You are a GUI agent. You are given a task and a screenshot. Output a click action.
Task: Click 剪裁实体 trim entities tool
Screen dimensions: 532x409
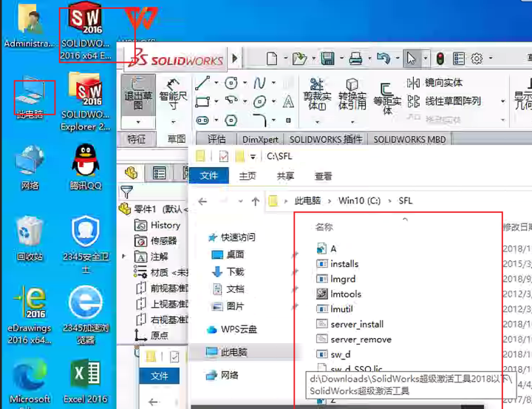pyautogui.click(x=317, y=95)
